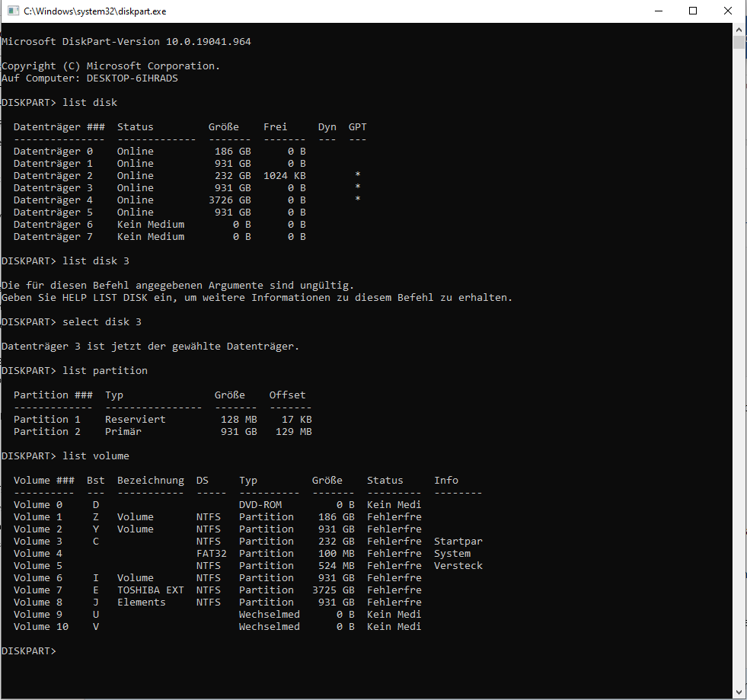Click the 'Bezeichnung' column header

(x=151, y=481)
